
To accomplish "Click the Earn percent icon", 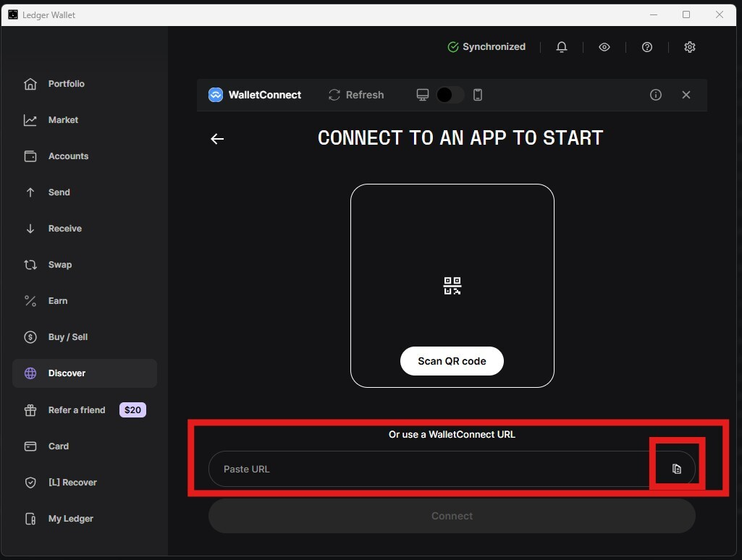I will point(30,301).
